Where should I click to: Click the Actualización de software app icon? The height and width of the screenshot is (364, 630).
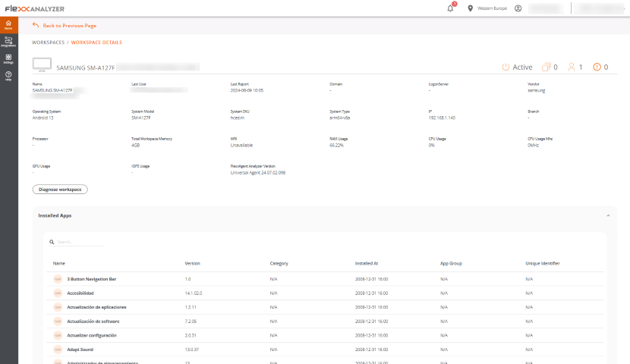(x=58, y=321)
